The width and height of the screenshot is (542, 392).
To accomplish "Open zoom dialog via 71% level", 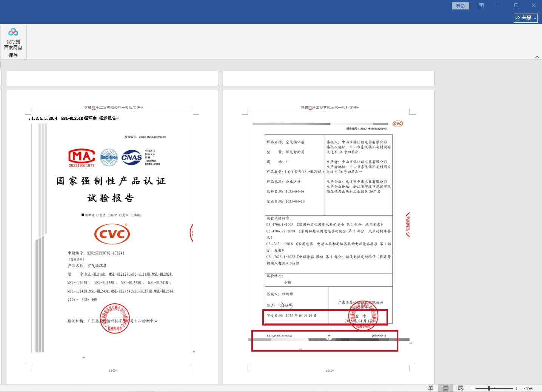I will (x=528, y=388).
